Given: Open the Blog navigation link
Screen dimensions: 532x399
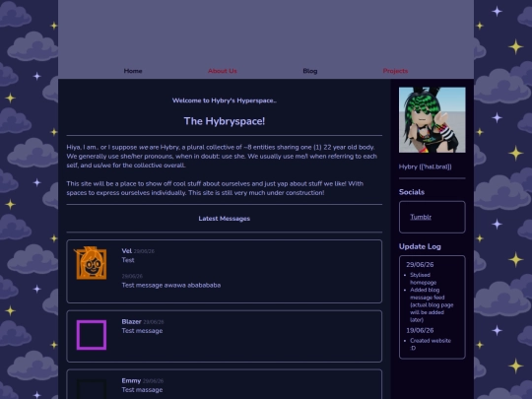Looking at the screenshot, I should 310,71.
